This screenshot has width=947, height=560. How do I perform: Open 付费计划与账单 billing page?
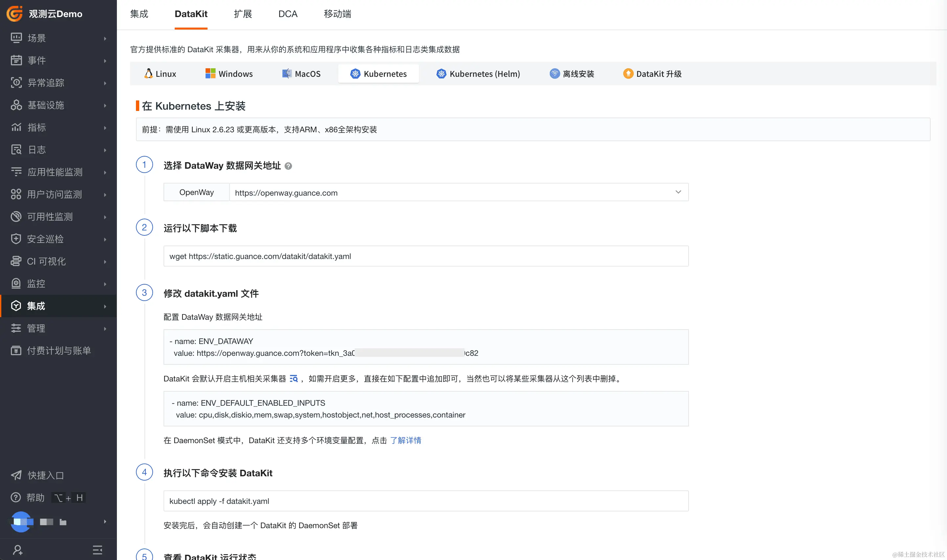[x=58, y=351]
